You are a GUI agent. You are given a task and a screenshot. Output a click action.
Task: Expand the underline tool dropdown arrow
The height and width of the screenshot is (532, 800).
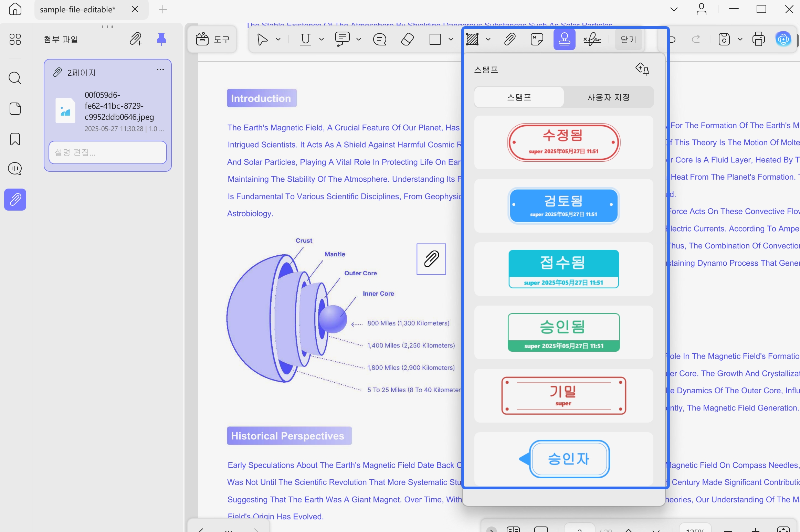coord(322,40)
